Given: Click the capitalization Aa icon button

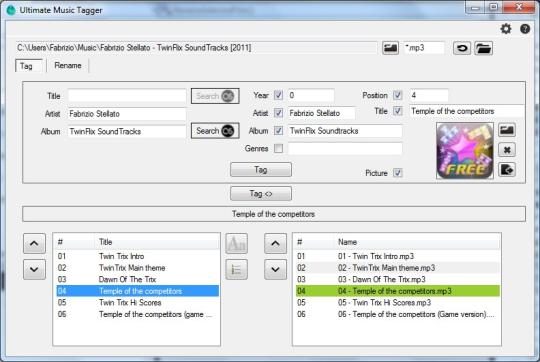Looking at the screenshot, I should pyautogui.click(x=236, y=244).
